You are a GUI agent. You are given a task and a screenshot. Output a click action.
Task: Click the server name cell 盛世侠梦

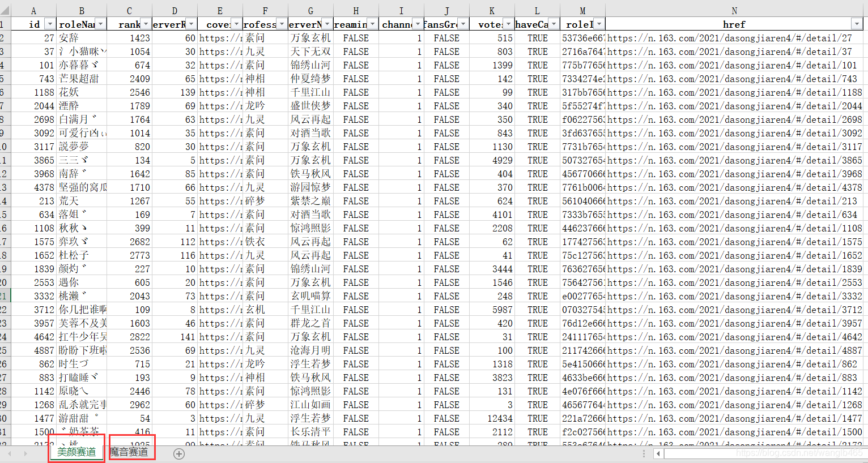click(x=310, y=106)
